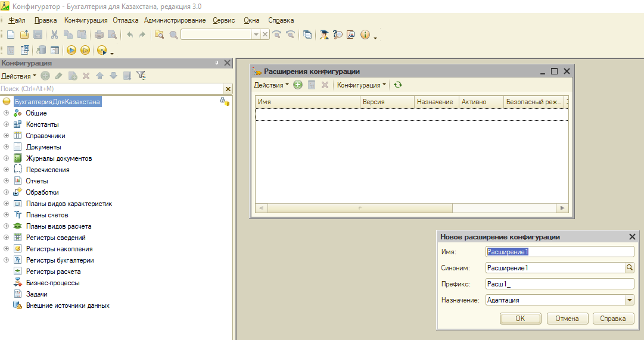Open the Отладка menu
Viewport: 644px width, 340px height.
(x=126, y=20)
